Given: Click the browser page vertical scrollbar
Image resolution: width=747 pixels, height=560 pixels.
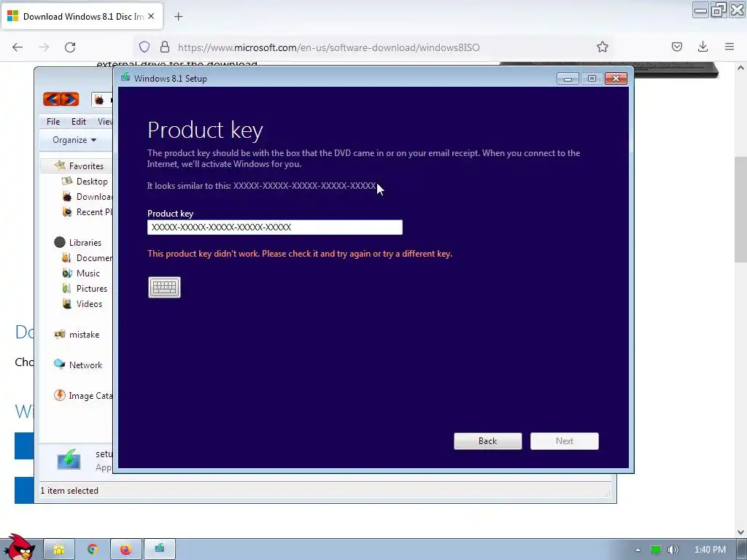Looking at the screenshot, I should (x=740, y=209).
